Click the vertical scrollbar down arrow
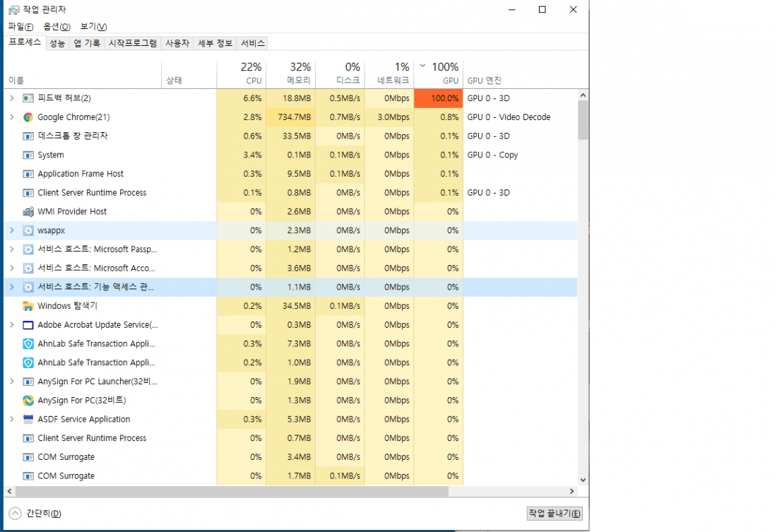 [x=583, y=479]
